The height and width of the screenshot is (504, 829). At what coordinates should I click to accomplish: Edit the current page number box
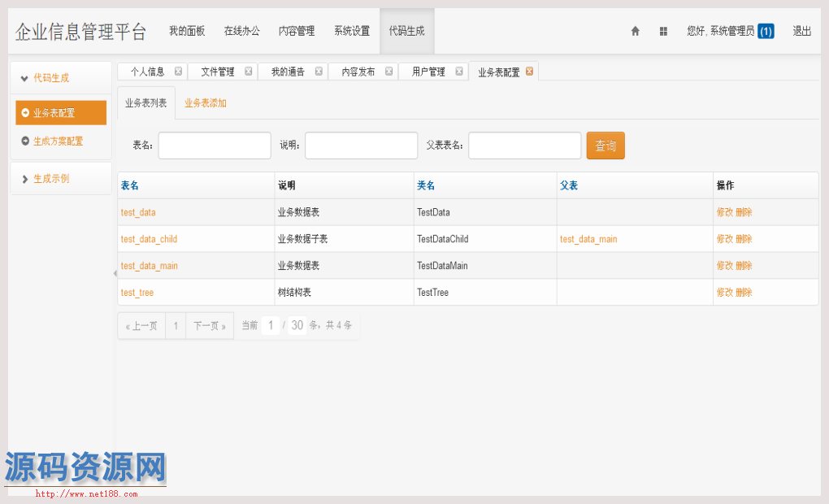coord(270,325)
